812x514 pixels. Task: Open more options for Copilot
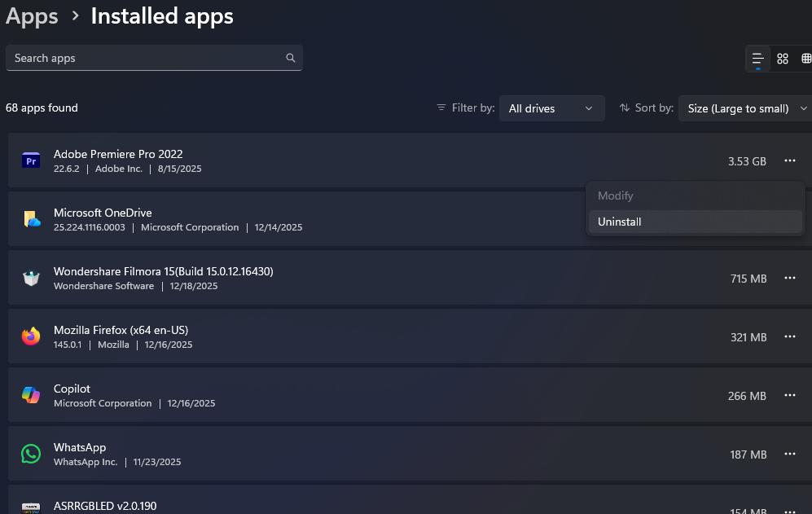pos(789,396)
